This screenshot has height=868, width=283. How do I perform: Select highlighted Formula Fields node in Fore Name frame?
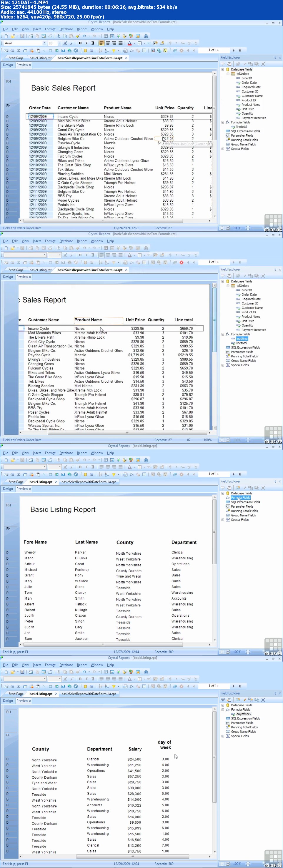click(241, 498)
